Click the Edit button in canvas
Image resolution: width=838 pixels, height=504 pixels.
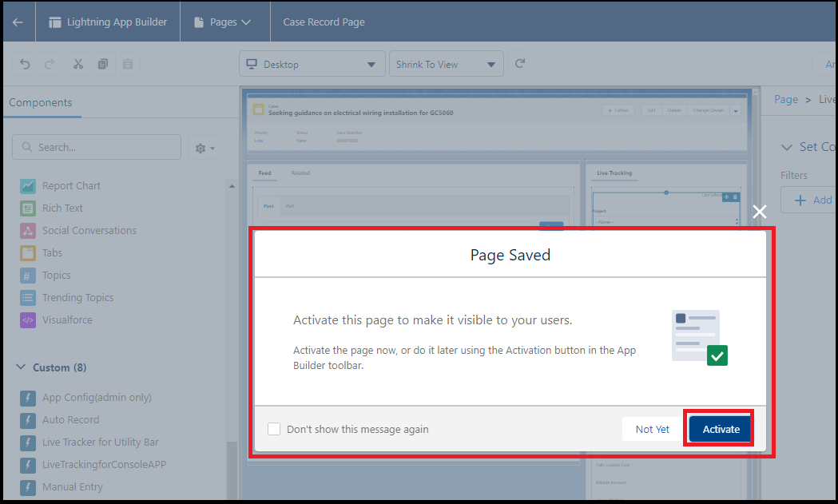[652, 110]
